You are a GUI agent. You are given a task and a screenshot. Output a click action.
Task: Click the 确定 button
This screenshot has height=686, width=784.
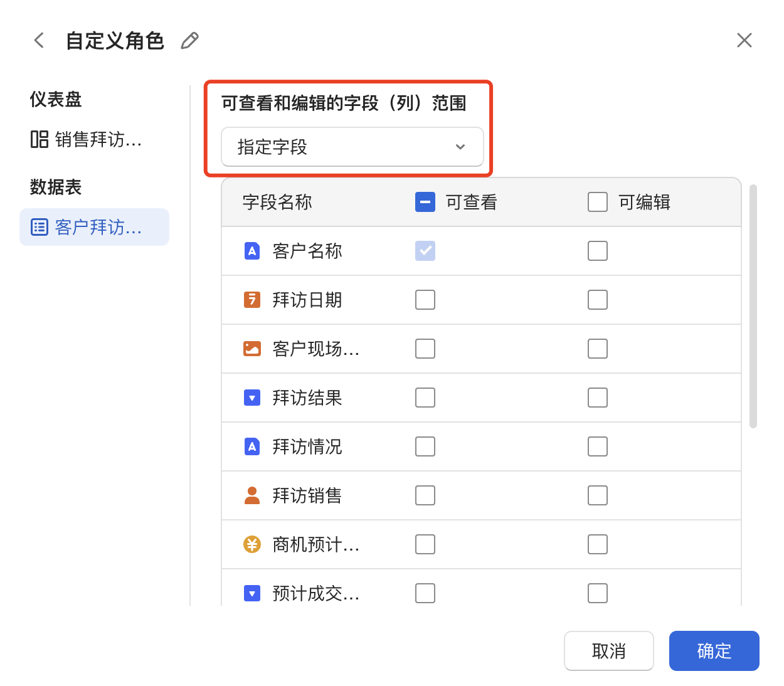(714, 651)
